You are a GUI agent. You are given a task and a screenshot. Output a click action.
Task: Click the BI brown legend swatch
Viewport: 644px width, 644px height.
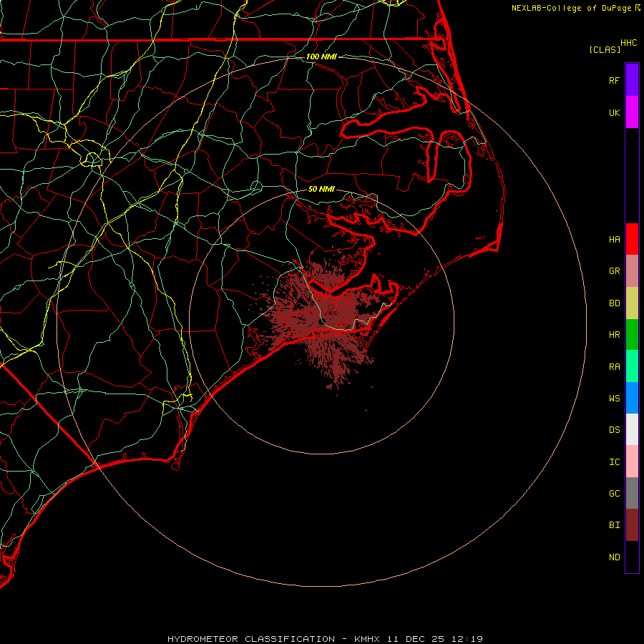(x=632, y=525)
